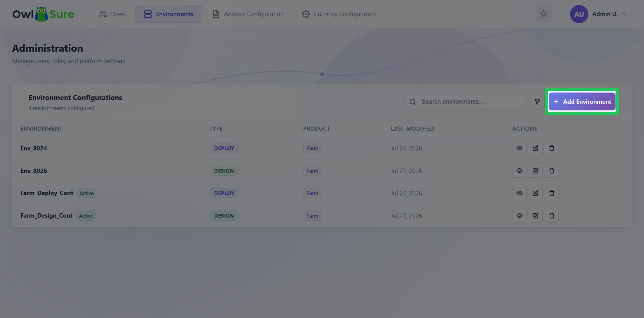
Task: View Farm_Deploy_Cont with eye icon
Action: 519,193
